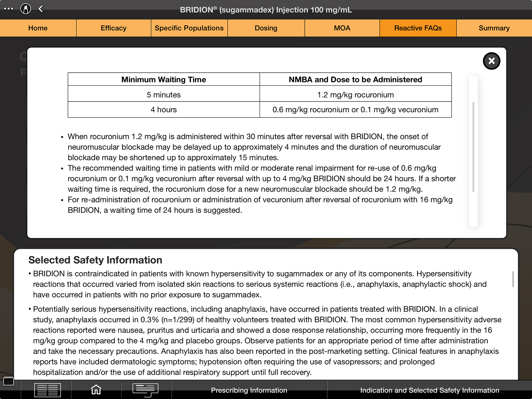Go back using the left chevron arrow

pyautogui.click(x=41, y=9)
